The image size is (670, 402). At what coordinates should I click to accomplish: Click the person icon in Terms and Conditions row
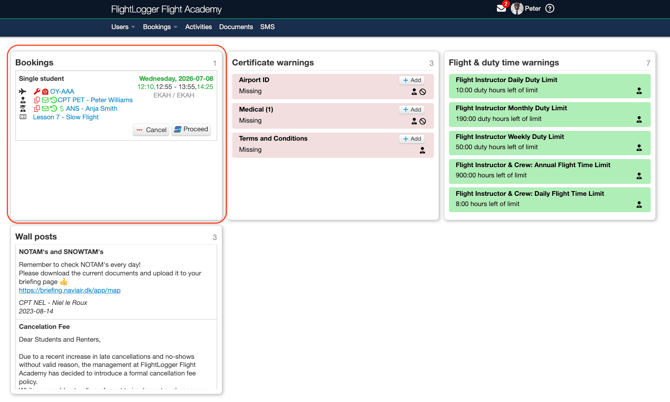422,150
